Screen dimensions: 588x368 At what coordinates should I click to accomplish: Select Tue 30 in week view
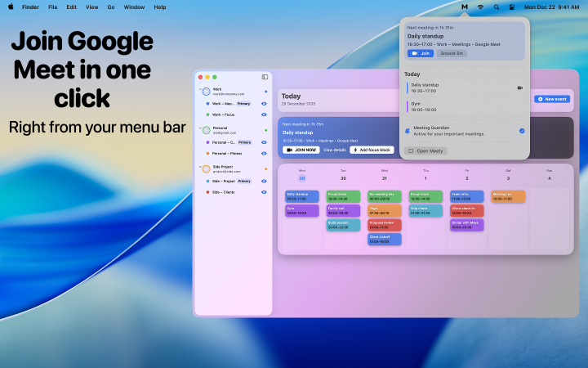[x=343, y=178]
